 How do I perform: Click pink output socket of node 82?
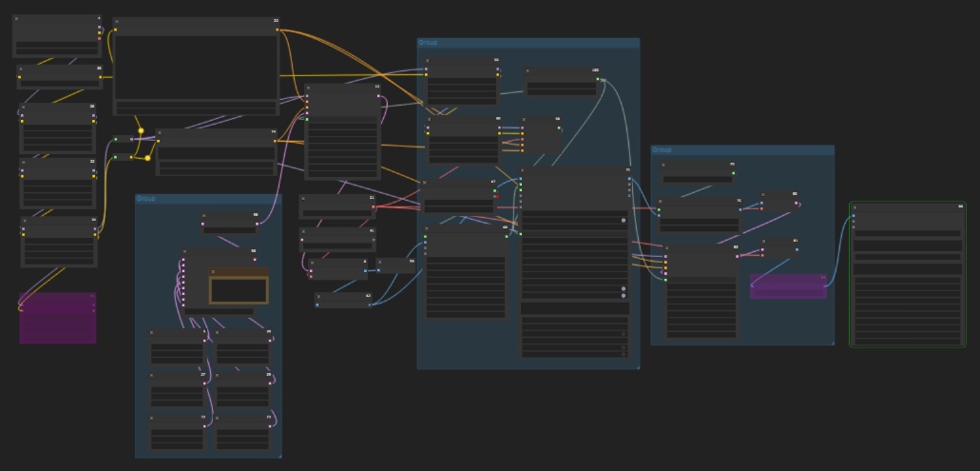tap(737, 256)
